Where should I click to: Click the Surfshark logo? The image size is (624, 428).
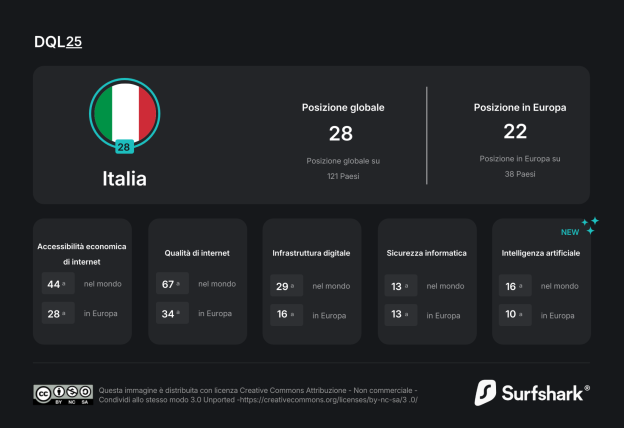[x=531, y=391]
